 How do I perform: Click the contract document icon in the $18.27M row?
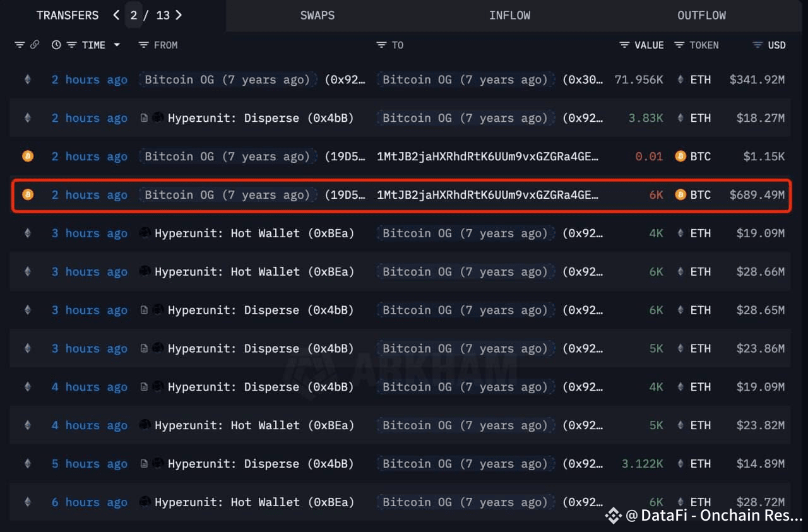pos(144,118)
